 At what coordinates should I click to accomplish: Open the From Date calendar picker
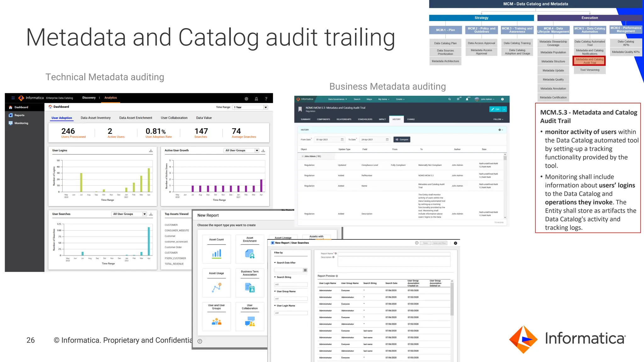click(x=342, y=140)
